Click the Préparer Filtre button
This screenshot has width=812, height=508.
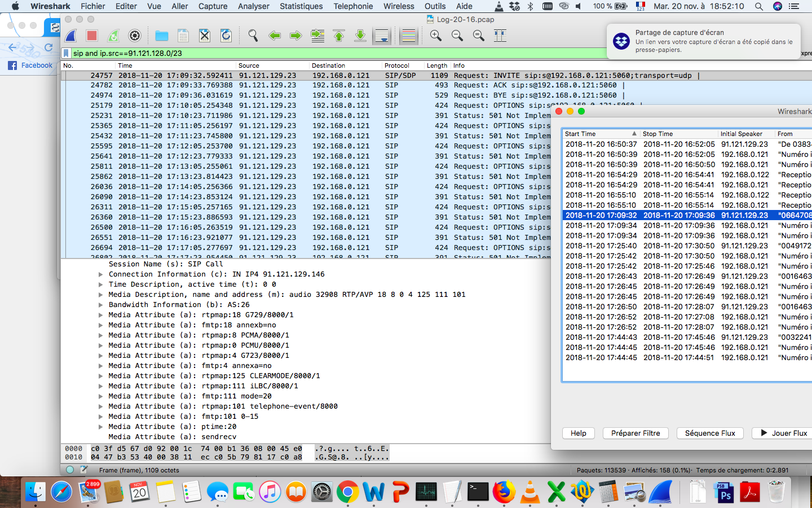tap(636, 433)
